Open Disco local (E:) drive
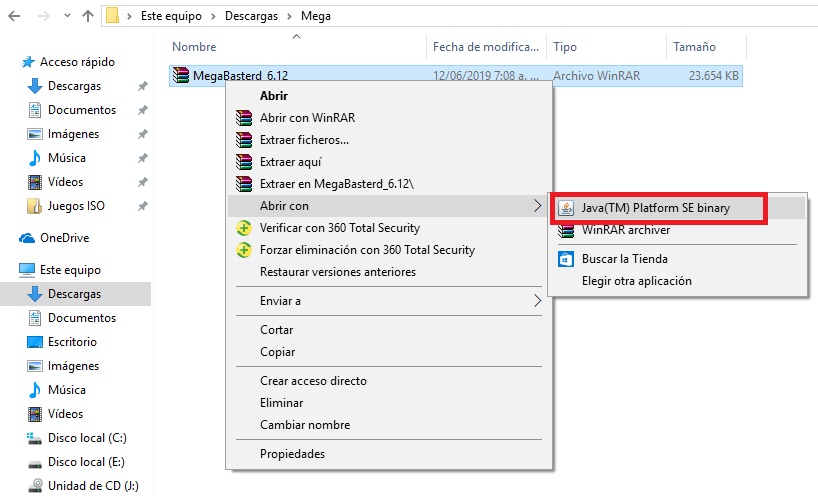 (x=86, y=462)
